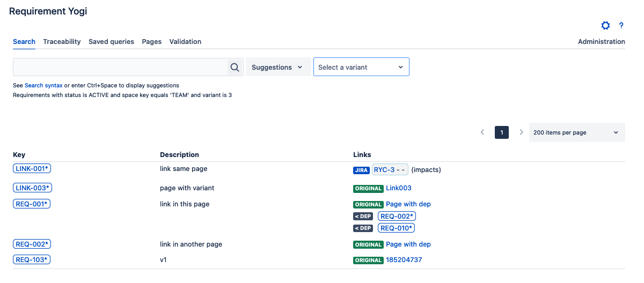The width and height of the screenshot is (644, 283).
Task: Click the ORIGINAL badge beside Link003
Action: pos(368,189)
